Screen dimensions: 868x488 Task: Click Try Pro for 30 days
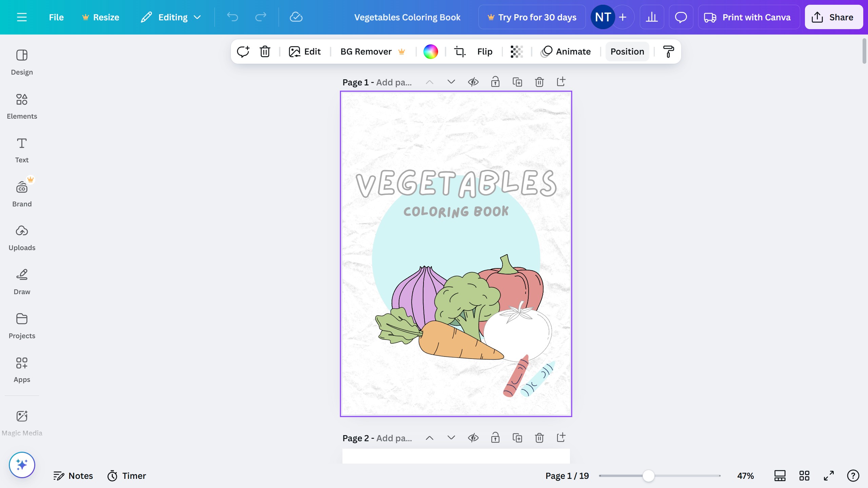point(532,17)
